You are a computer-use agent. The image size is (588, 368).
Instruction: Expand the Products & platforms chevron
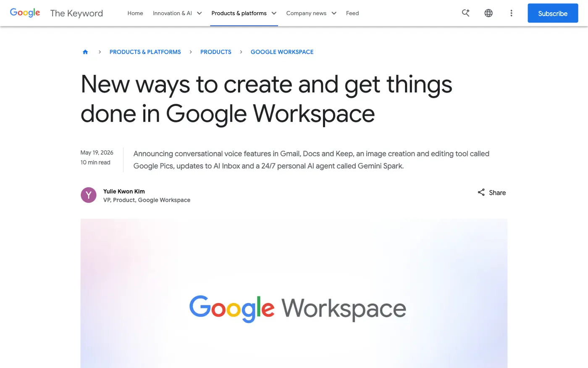pyautogui.click(x=274, y=13)
